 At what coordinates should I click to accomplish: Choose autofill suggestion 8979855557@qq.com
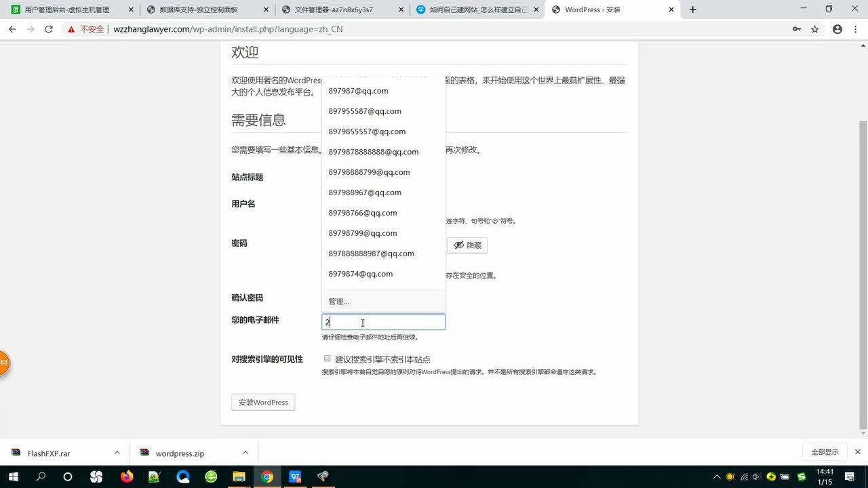[x=383, y=131]
